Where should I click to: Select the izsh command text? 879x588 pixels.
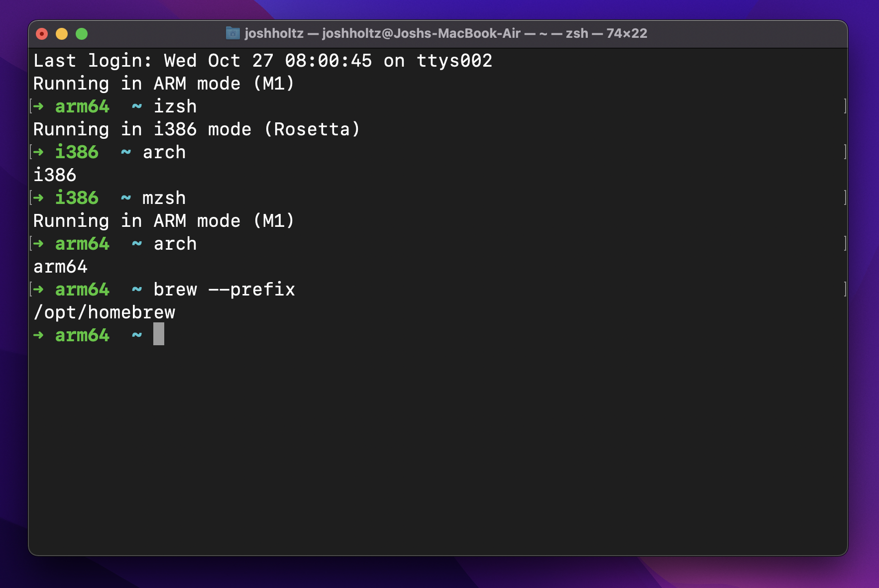tap(175, 106)
